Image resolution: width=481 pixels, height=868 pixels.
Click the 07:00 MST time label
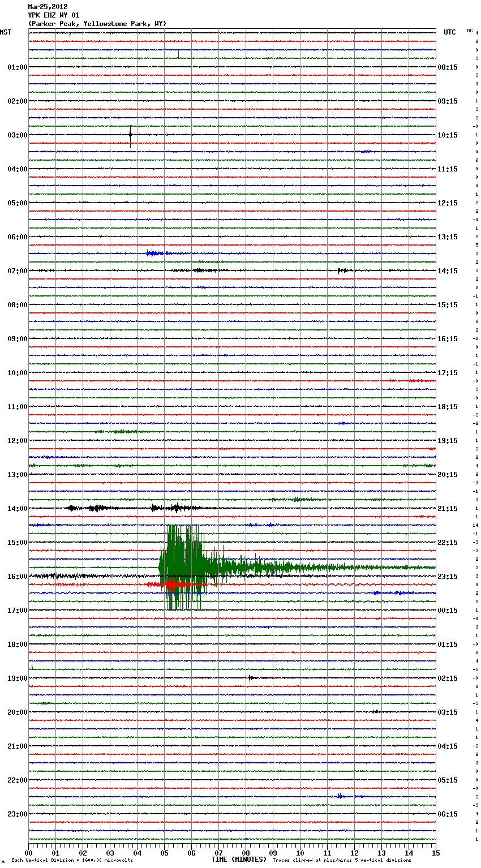[18, 271]
